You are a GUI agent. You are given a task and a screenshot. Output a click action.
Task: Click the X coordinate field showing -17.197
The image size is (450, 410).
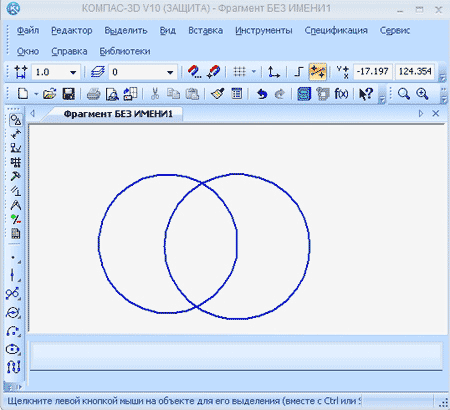point(373,71)
